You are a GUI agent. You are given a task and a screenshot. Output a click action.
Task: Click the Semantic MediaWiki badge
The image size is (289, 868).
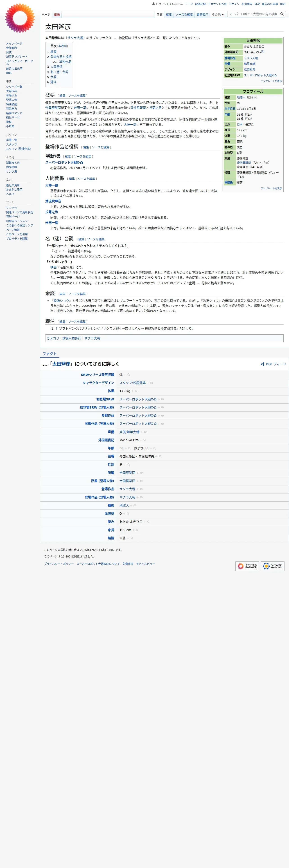pos(273,566)
